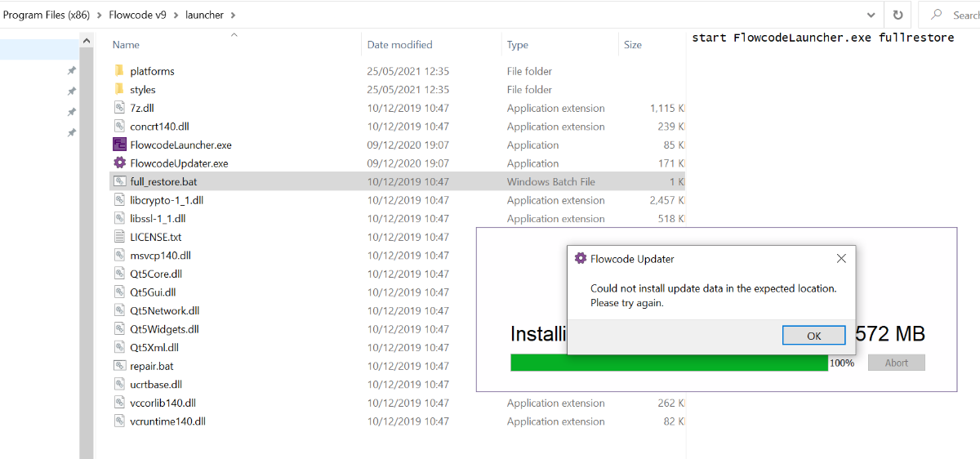Select the Qt5Core.dll file icon
980x459 pixels.
pyautogui.click(x=119, y=274)
